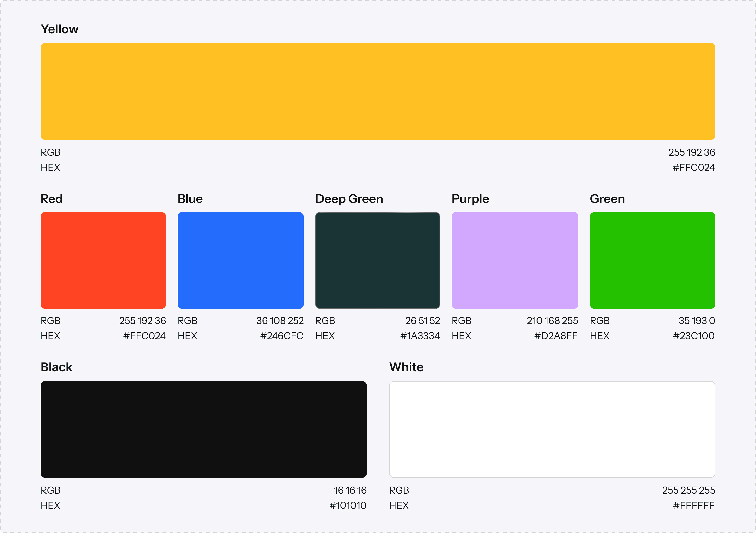
Task: Click the Black heading label
Action: click(x=56, y=367)
